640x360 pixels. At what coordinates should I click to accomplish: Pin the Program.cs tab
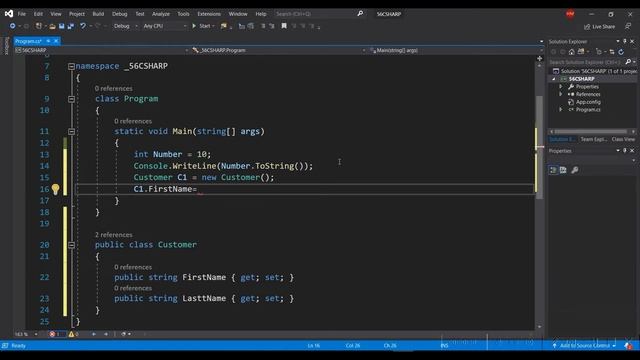pyautogui.click(x=48, y=41)
